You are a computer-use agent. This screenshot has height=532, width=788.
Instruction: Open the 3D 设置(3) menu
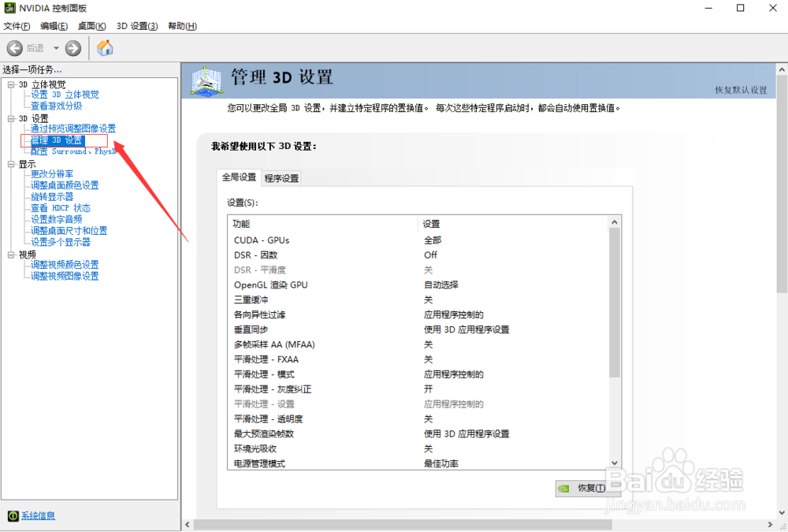pos(137,26)
